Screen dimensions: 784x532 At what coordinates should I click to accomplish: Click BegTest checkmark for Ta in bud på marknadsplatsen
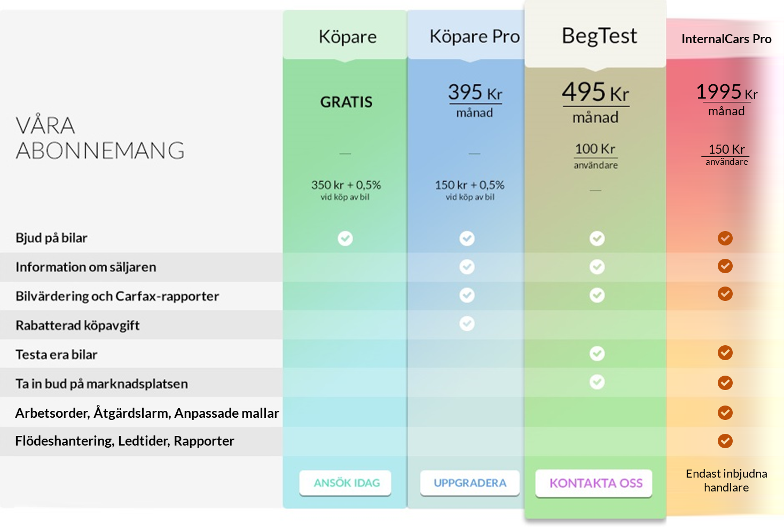click(x=597, y=382)
